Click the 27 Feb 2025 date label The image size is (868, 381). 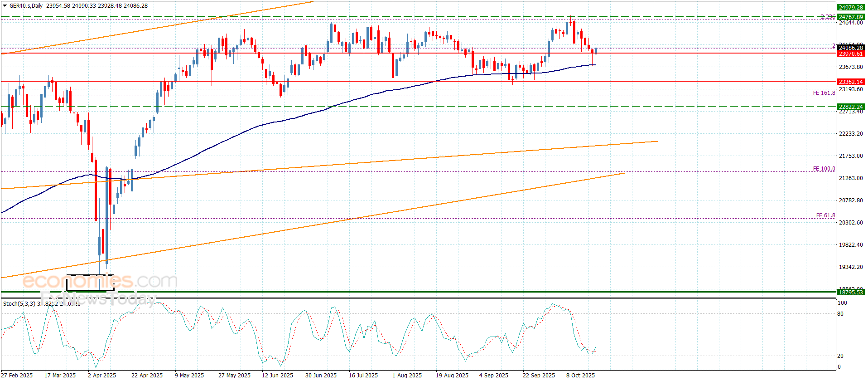[17, 375]
